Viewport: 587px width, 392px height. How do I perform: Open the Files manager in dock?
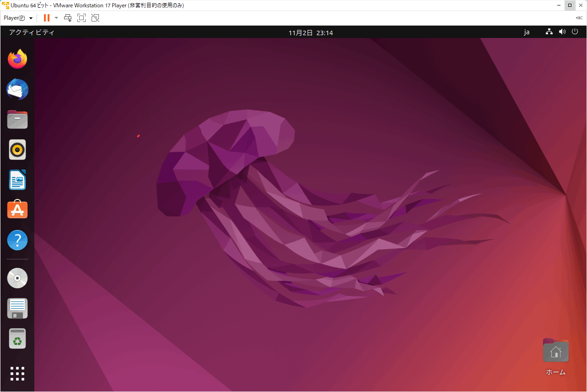tap(17, 119)
